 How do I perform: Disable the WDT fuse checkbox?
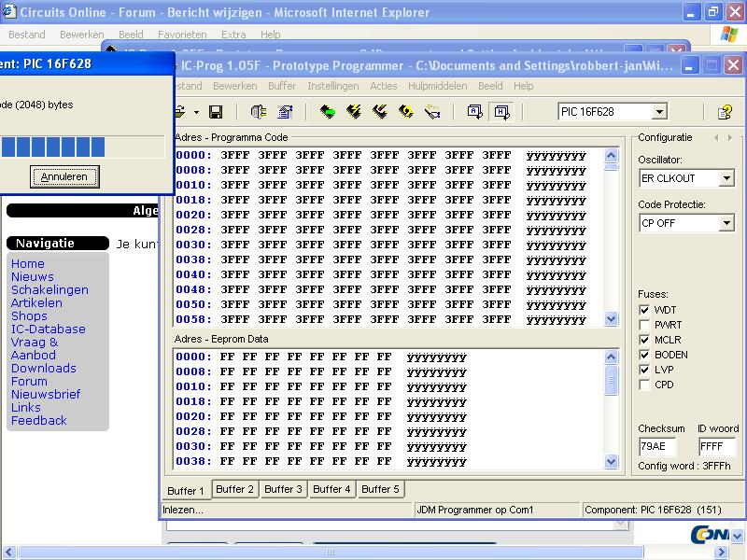(x=644, y=310)
